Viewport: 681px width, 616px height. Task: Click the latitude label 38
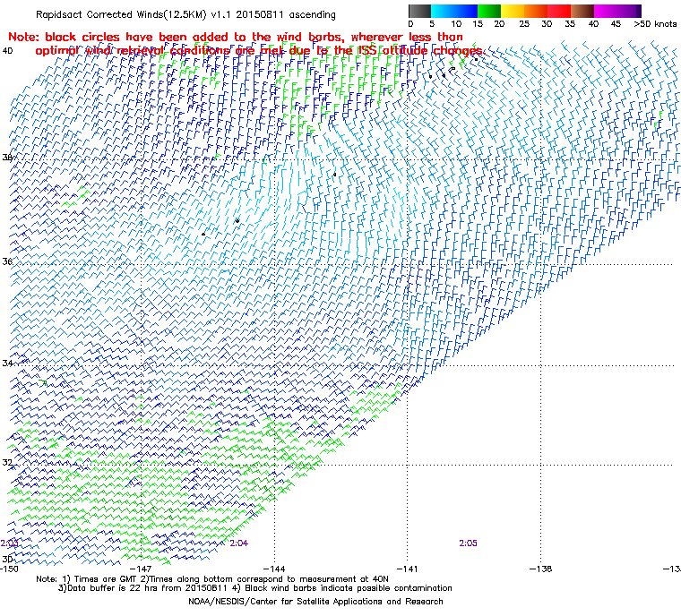tap(7, 158)
